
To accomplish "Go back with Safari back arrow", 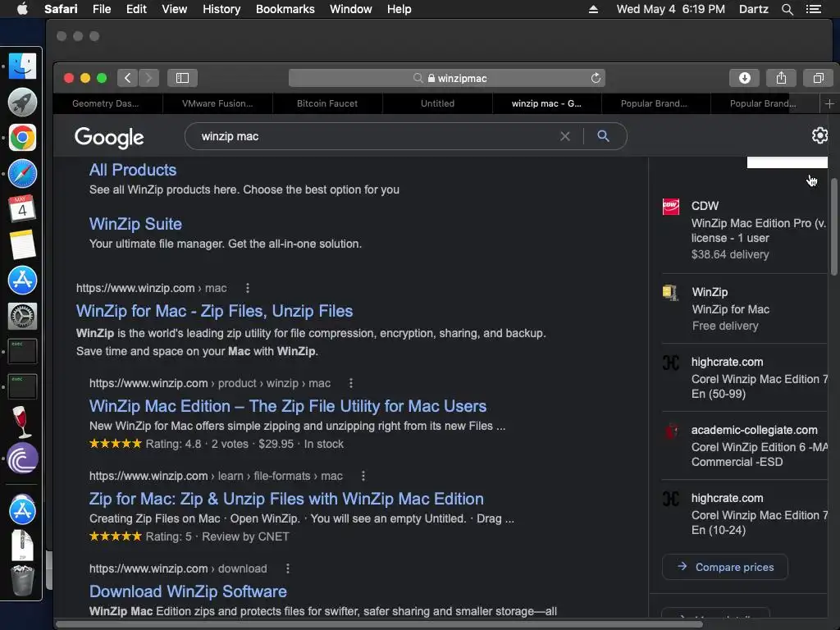I will pyautogui.click(x=127, y=78).
